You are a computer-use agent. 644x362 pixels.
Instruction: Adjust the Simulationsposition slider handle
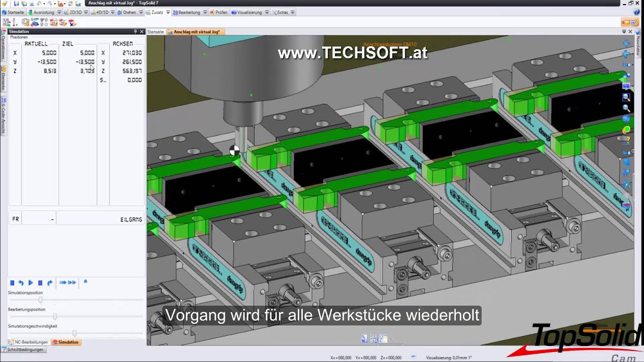pyautogui.click(x=41, y=300)
